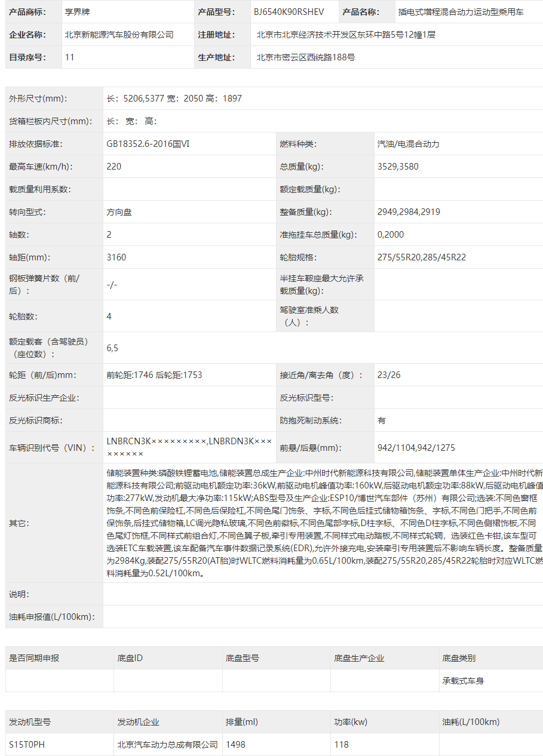Click the 载质量利用系数 label
The width and height of the screenshot is (543, 756).
pyautogui.click(x=39, y=189)
